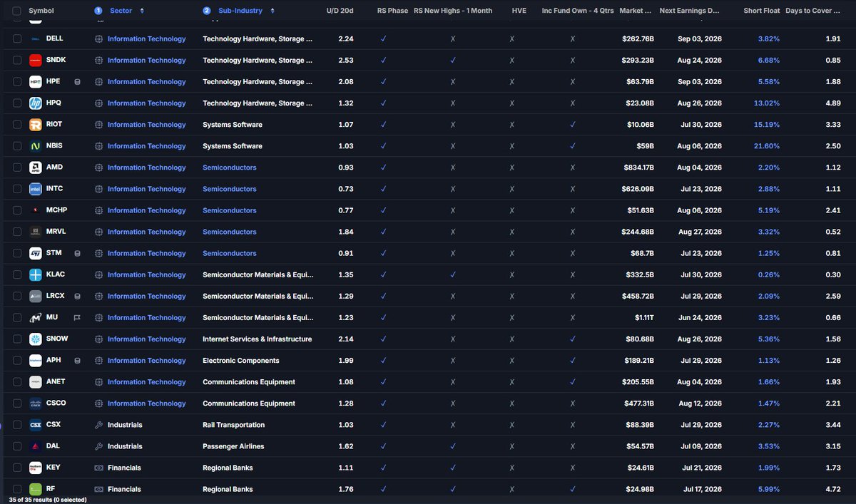Image resolution: width=856 pixels, height=504 pixels.
Task: Click the Days to Cover header
Action: pyautogui.click(x=812, y=11)
